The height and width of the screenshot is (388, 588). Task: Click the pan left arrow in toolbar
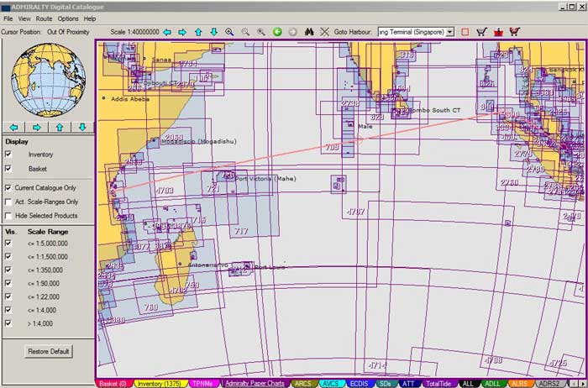(x=167, y=32)
